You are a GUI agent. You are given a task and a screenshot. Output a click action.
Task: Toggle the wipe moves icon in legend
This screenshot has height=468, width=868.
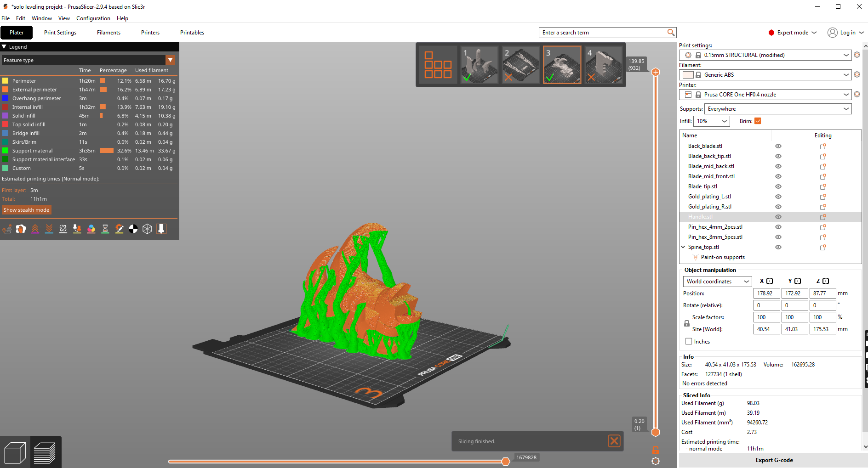(21, 229)
